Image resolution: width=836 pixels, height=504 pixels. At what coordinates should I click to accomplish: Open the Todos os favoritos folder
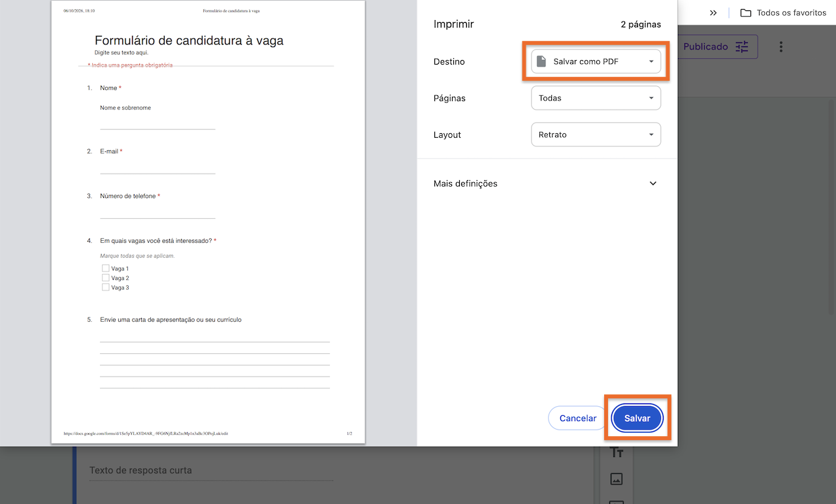click(782, 13)
